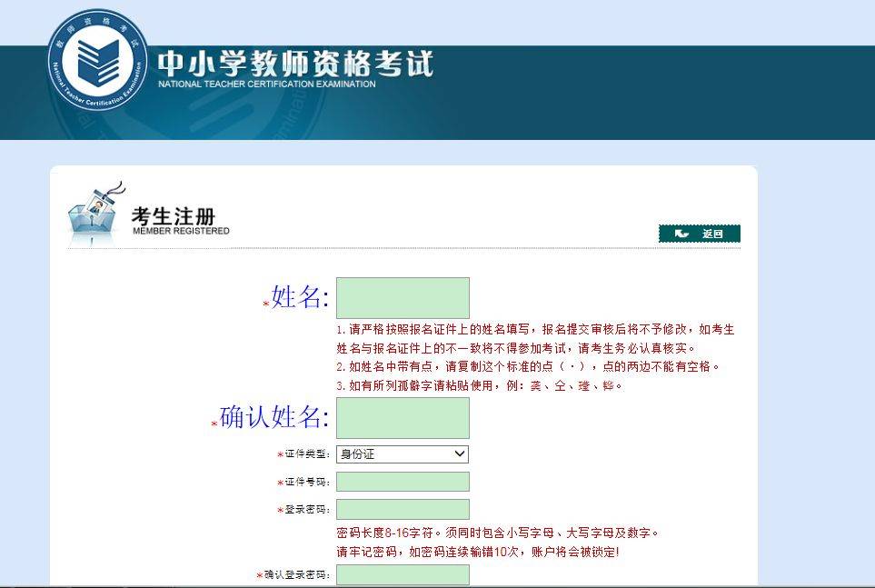Click the 证件类型 field label
875x588 pixels.
(x=307, y=454)
